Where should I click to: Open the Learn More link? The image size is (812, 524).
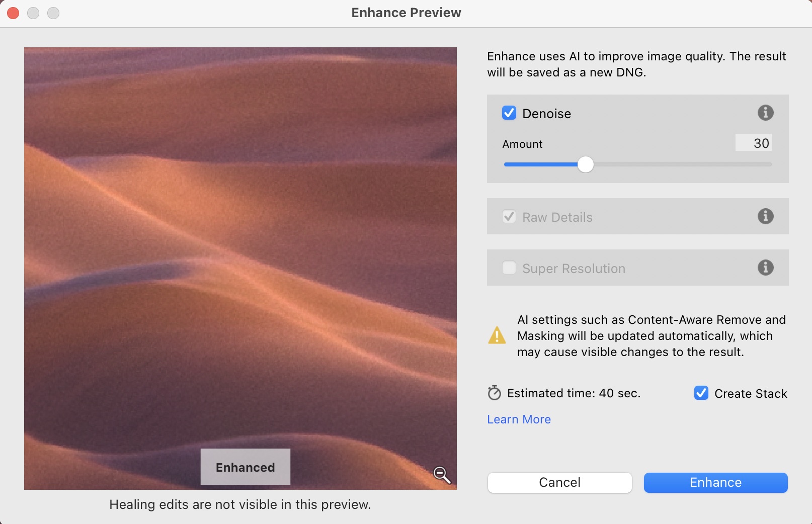(519, 419)
